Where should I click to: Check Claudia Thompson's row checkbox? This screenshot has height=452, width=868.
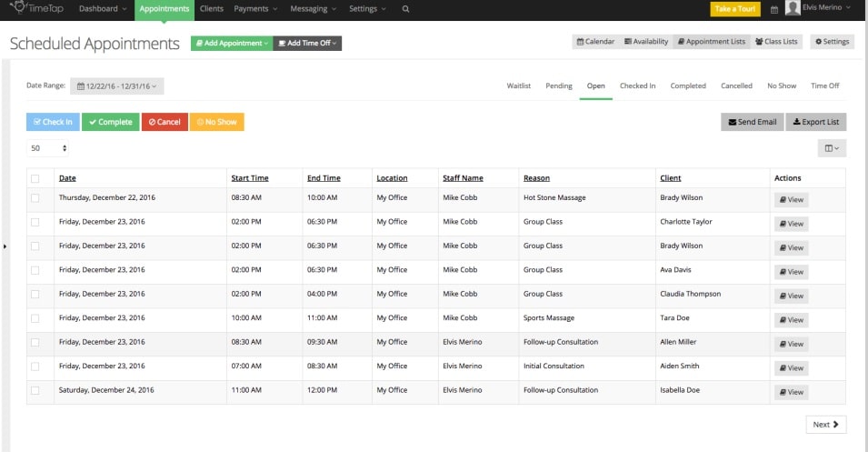point(35,294)
